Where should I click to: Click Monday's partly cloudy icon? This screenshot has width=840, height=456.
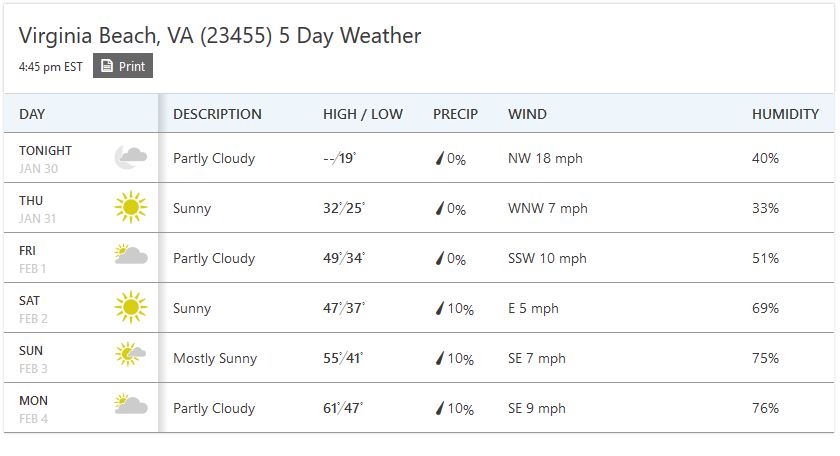pyautogui.click(x=130, y=406)
